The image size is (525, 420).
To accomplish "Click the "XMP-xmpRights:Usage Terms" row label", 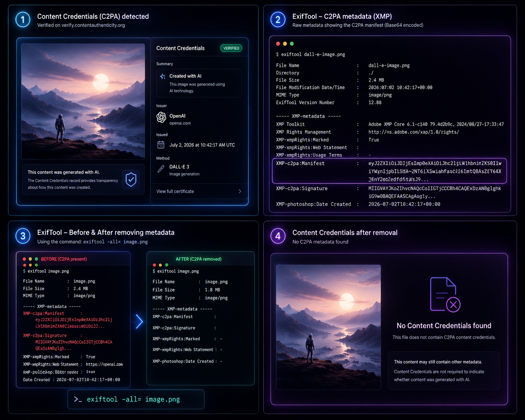I will (309, 155).
